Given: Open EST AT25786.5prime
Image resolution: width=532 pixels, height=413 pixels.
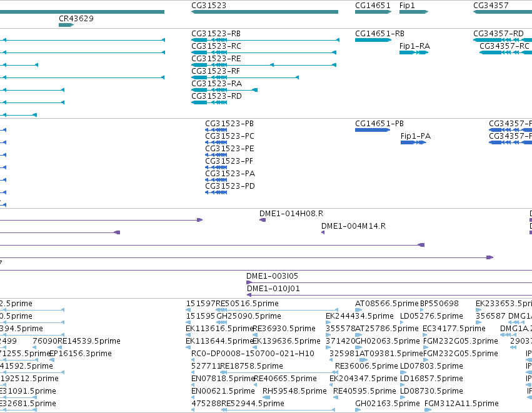Looking at the screenshot, I should [x=359, y=335].
